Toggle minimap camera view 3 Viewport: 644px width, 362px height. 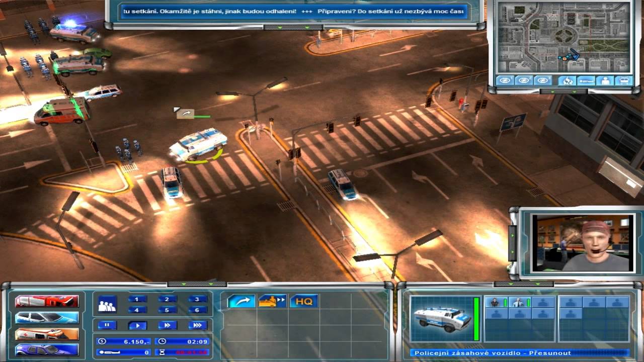[543, 80]
